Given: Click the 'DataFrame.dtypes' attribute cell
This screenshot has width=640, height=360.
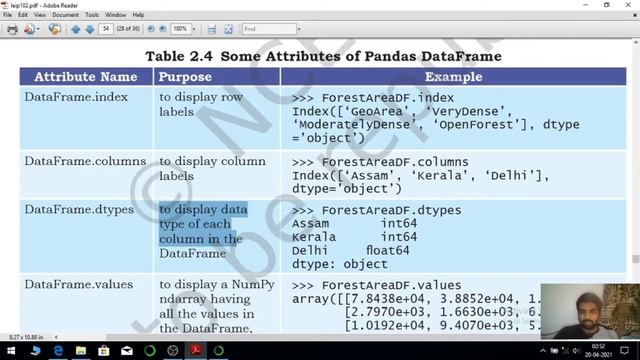Looking at the screenshot, I should [79, 209].
